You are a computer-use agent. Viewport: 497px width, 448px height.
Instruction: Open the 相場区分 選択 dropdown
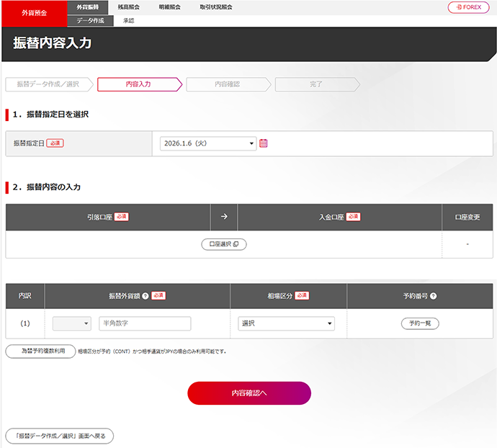click(286, 324)
